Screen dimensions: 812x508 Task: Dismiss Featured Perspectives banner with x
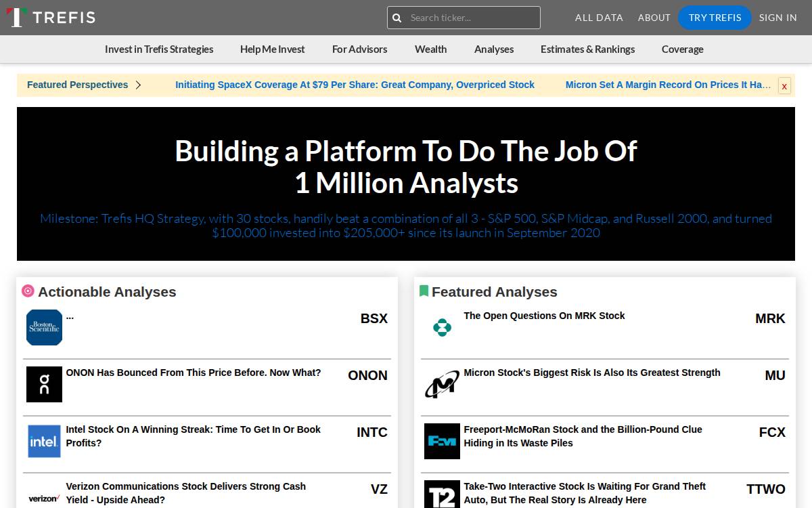coord(784,86)
